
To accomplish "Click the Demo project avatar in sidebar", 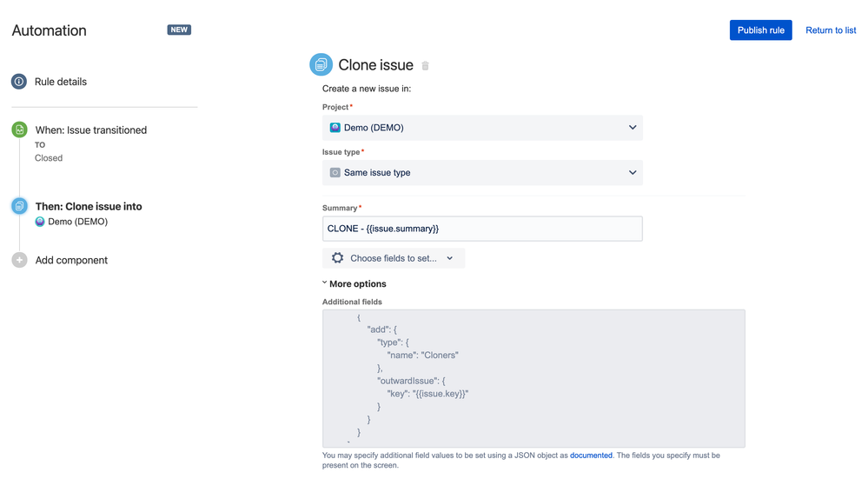I will [x=40, y=222].
